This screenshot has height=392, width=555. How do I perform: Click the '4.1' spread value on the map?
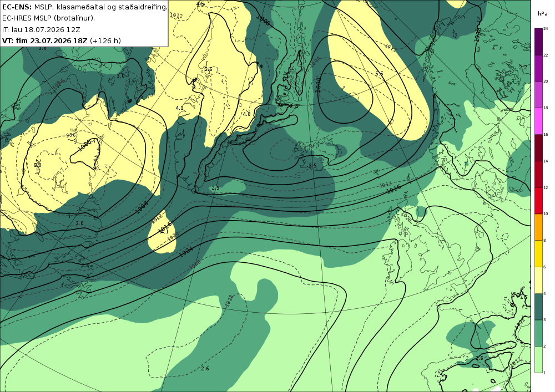(x=165, y=232)
